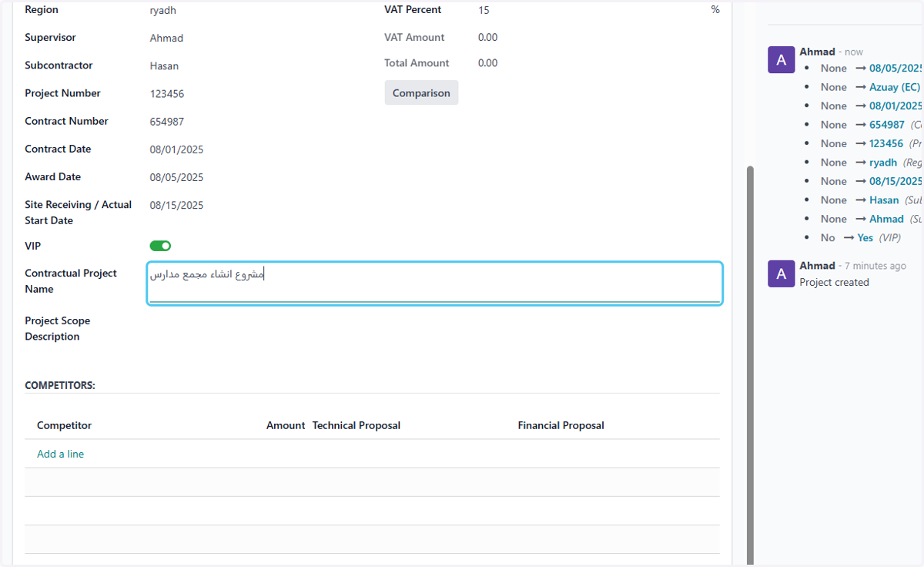Image resolution: width=924 pixels, height=567 pixels.
Task: Click the 7 minutes ago timestamp
Action: [x=875, y=267]
